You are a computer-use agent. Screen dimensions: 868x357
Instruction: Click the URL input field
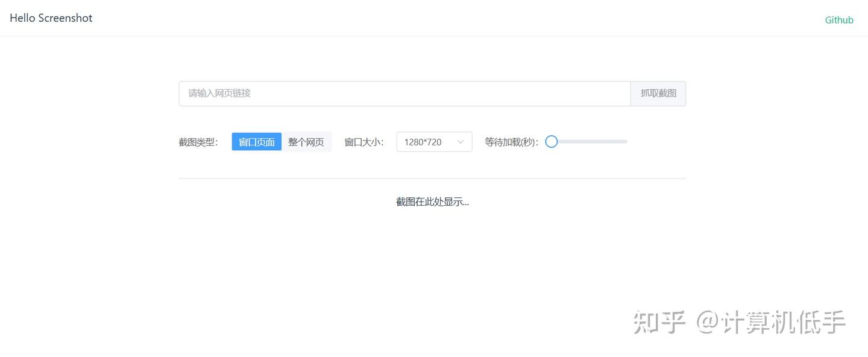pos(404,93)
